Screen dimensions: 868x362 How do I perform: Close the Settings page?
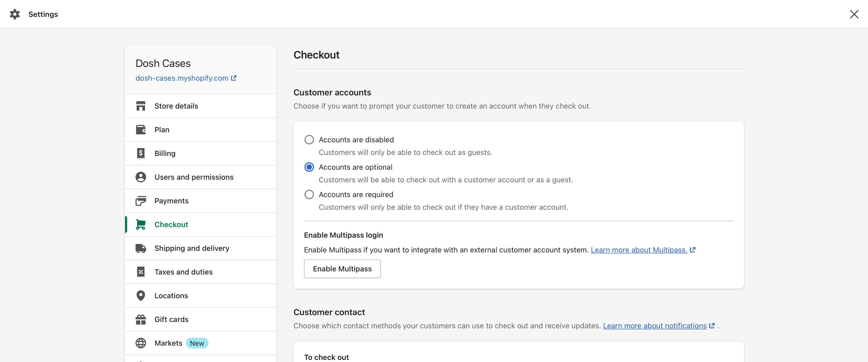[x=854, y=14]
